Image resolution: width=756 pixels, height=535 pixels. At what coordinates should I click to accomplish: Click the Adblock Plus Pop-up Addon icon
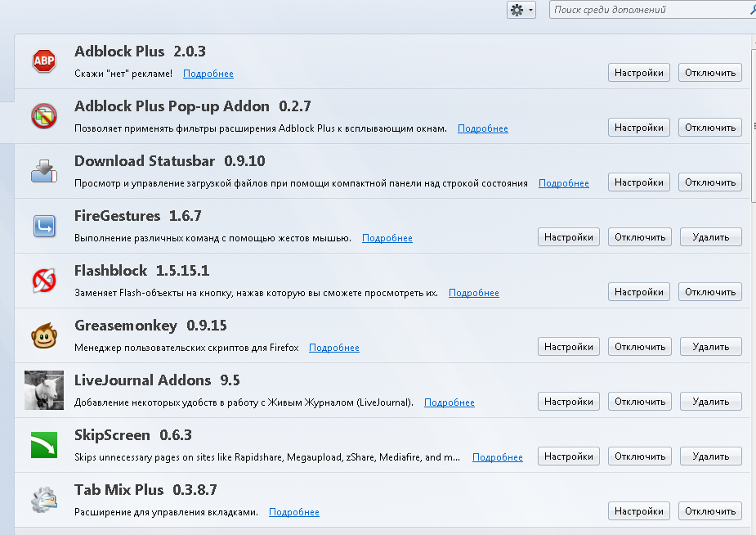pyautogui.click(x=44, y=116)
